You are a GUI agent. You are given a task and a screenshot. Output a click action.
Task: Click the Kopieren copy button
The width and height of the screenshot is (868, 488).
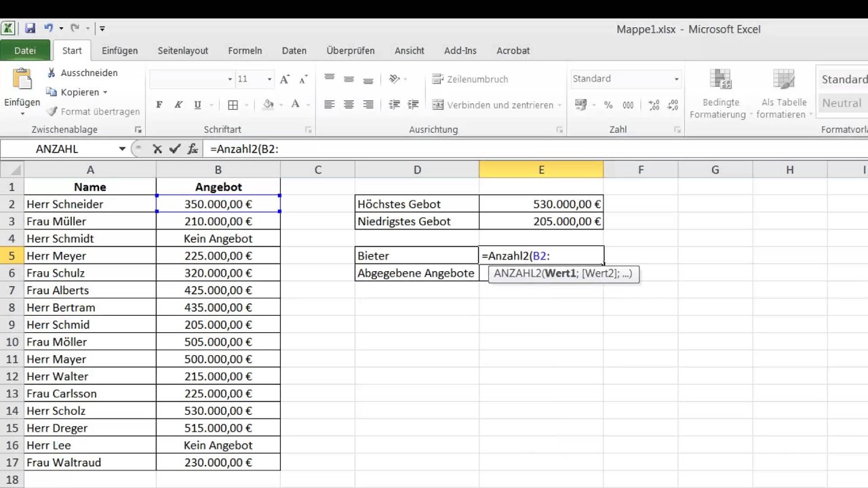(x=73, y=91)
